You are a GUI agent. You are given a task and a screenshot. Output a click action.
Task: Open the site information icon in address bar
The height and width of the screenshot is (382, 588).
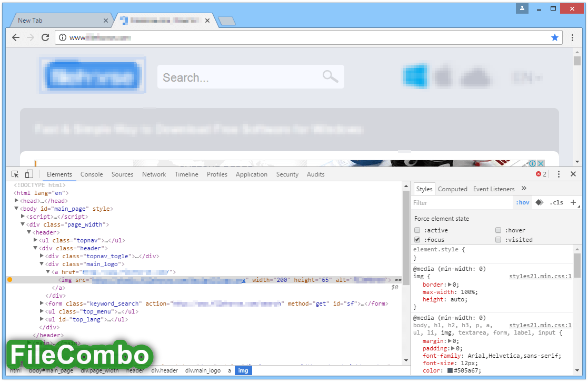coord(63,37)
